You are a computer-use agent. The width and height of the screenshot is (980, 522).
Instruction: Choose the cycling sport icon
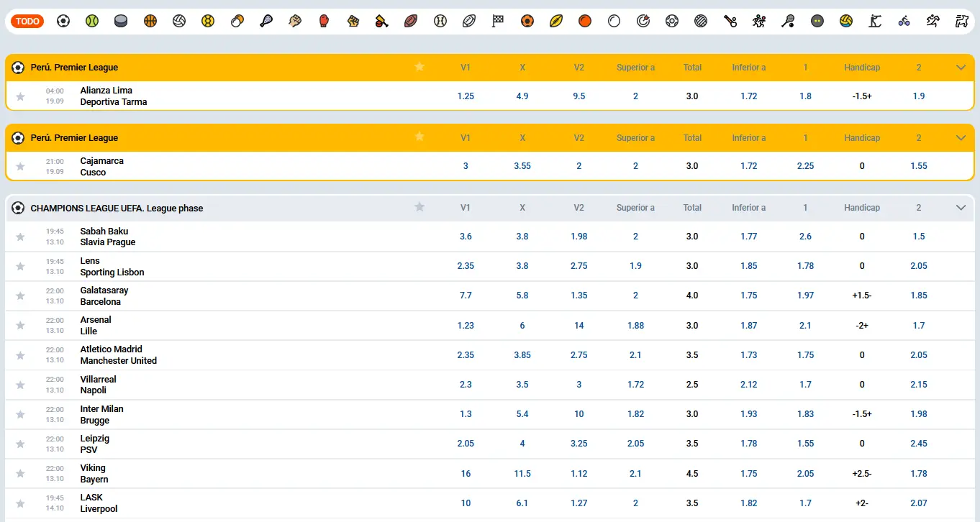(904, 22)
